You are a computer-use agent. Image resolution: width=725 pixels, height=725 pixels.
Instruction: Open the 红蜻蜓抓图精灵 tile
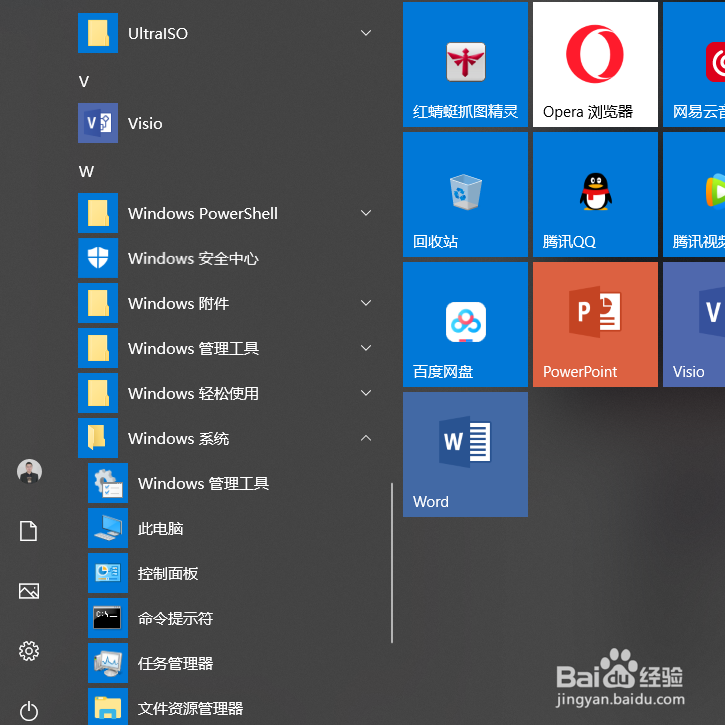[465, 64]
